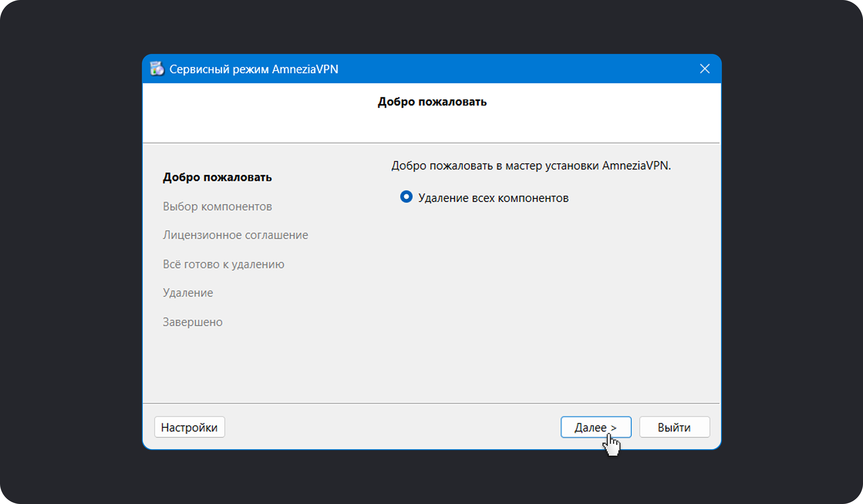Select the radio circle for removing all components
The height and width of the screenshot is (504, 863).
406,197
